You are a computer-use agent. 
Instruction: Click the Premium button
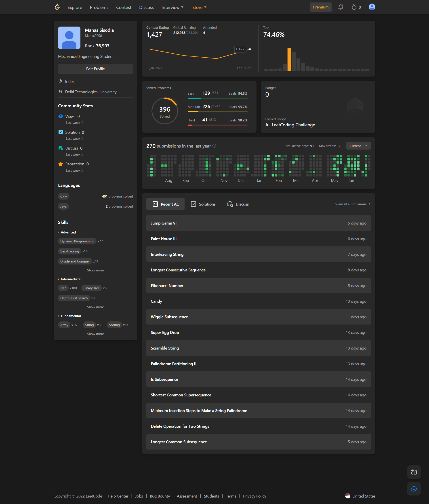coord(321,7)
